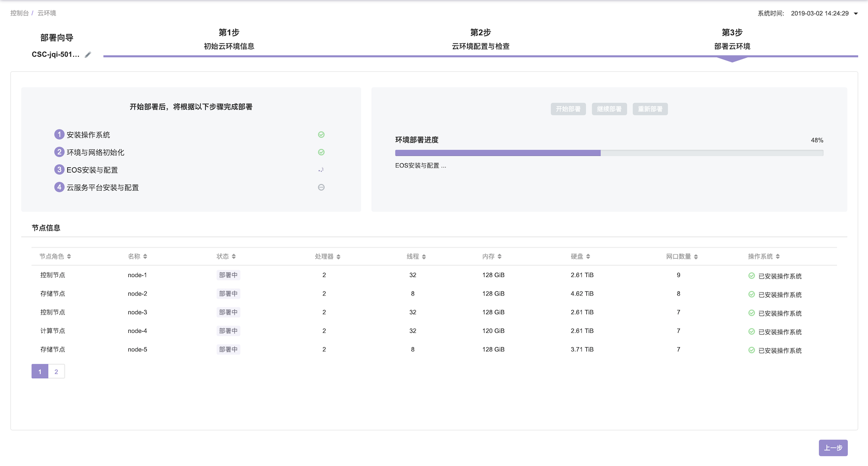Click step number 3 circle badge
This screenshot has height=466, width=868.
[x=59, y=170]
